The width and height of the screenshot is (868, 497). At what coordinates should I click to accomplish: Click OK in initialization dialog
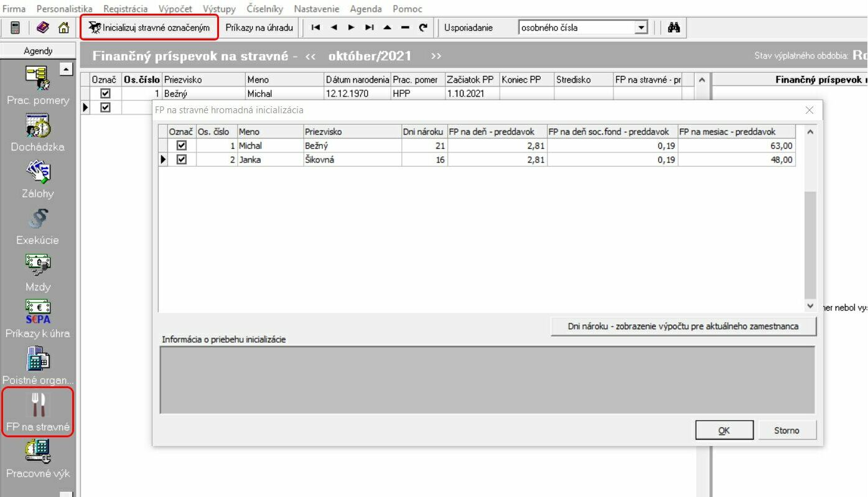pyautogui.click(x=724, y=430)
